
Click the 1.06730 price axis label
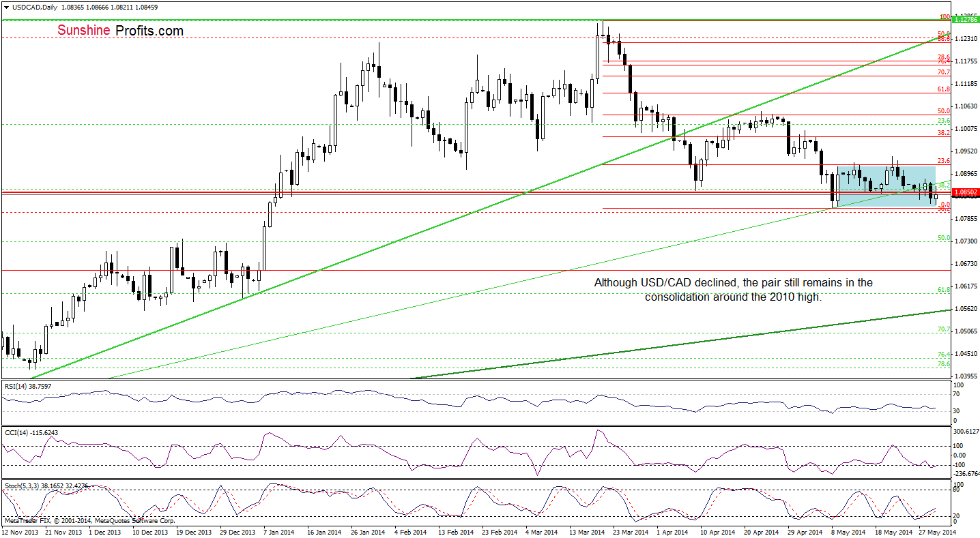(x=966, y=263)
